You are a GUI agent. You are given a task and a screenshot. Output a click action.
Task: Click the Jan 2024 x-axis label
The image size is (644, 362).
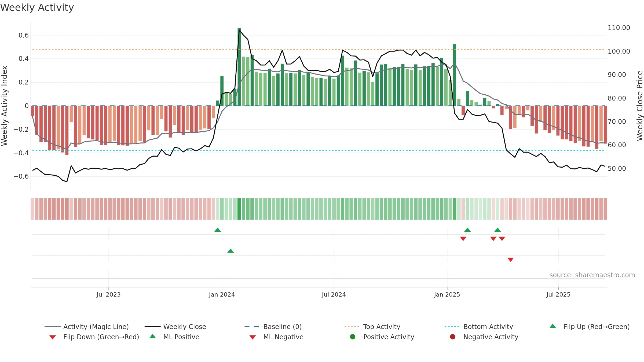[222, 295]
